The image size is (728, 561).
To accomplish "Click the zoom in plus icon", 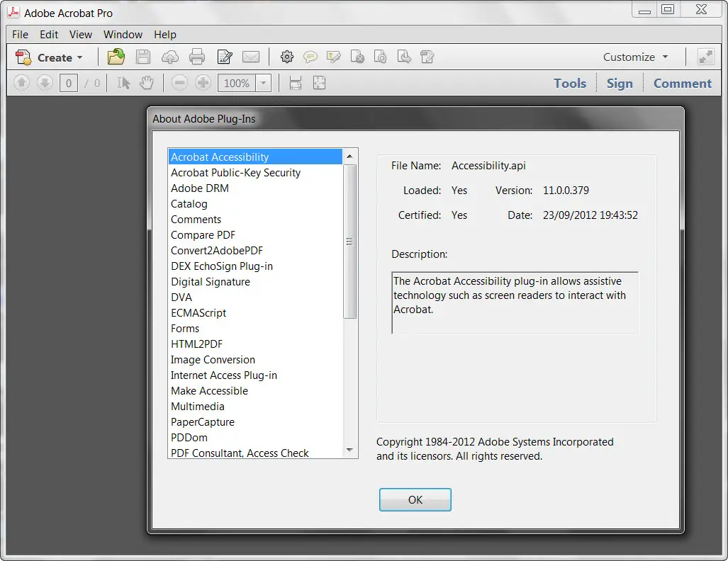I will (203, 83).
